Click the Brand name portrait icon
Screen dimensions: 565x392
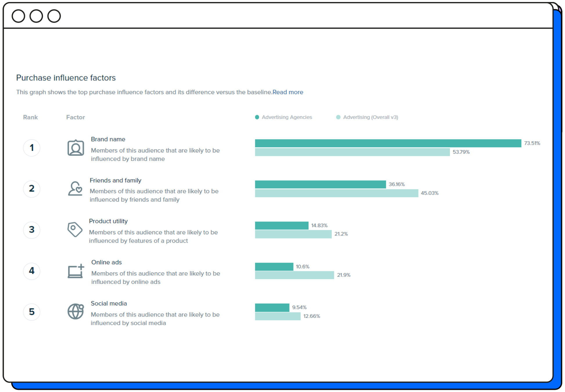click(x=75, y=148)
